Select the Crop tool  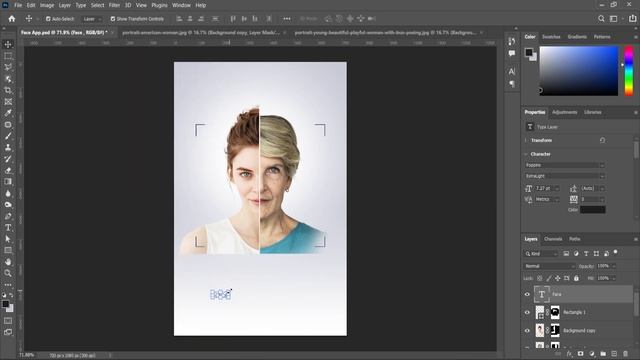(8, 90)
